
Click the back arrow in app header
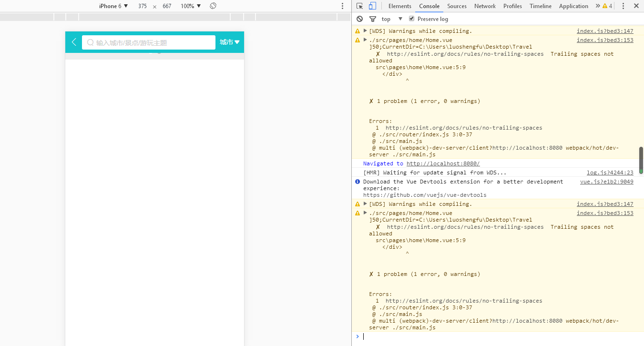tap(74, 42)
